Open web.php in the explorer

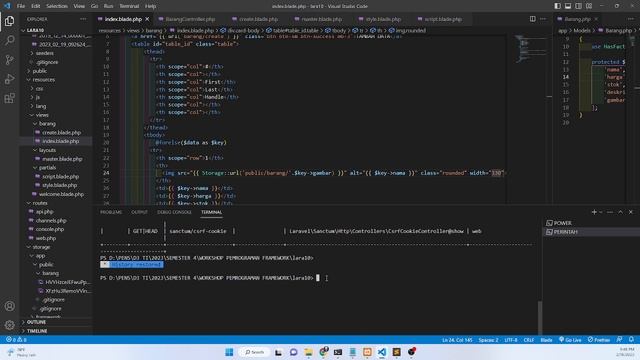56,238
